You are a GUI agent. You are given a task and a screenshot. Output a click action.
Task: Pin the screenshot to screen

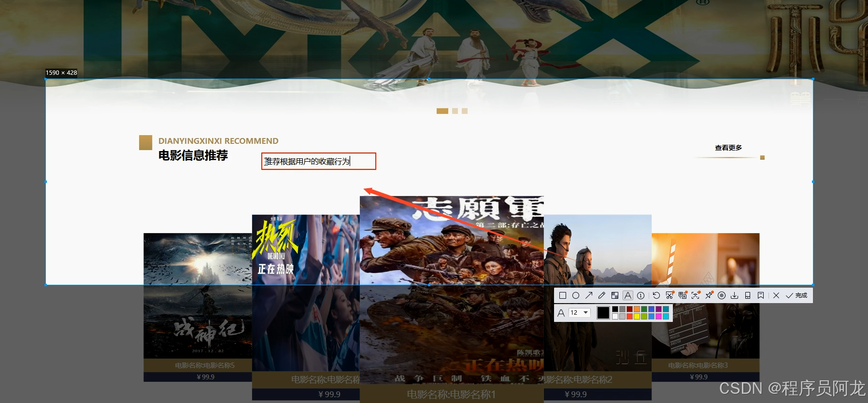(x=709, y=295)
